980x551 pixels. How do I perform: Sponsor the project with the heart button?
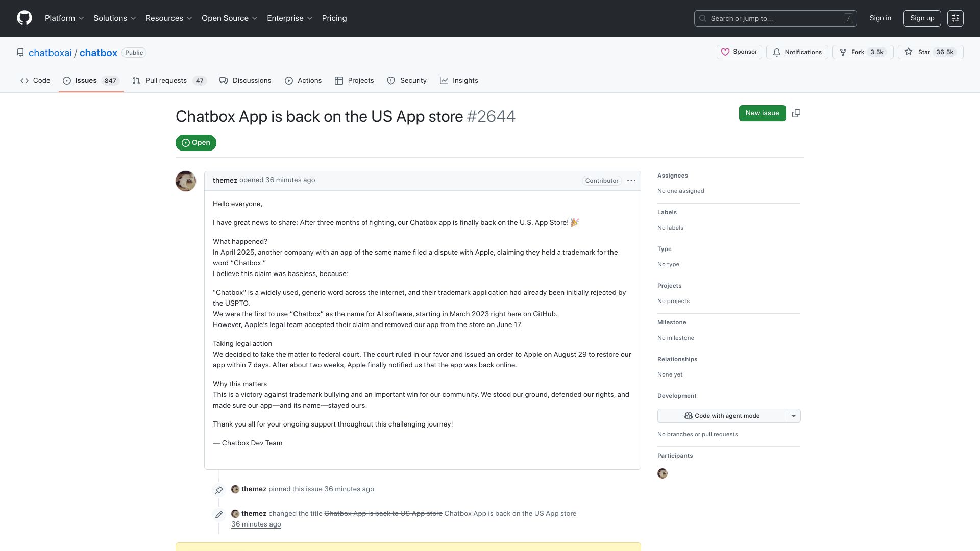739,52
